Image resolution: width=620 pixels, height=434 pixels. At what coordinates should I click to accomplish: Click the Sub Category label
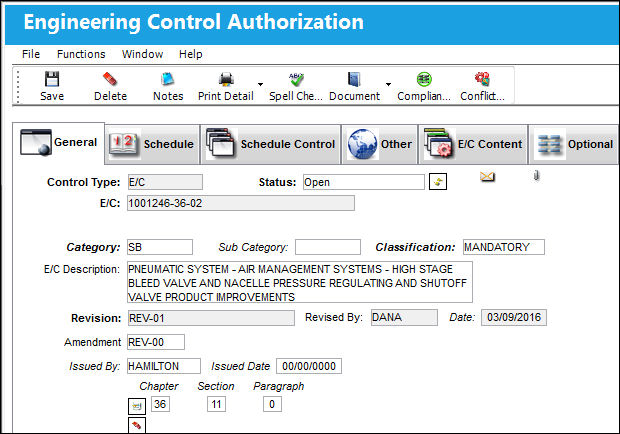[253, 247]
